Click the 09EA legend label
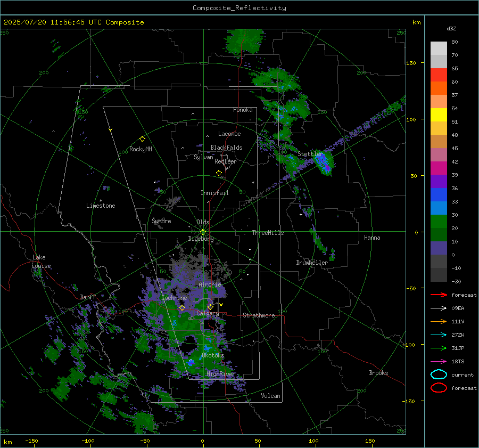This screenshot has width=479, height=448. [458, 308]
